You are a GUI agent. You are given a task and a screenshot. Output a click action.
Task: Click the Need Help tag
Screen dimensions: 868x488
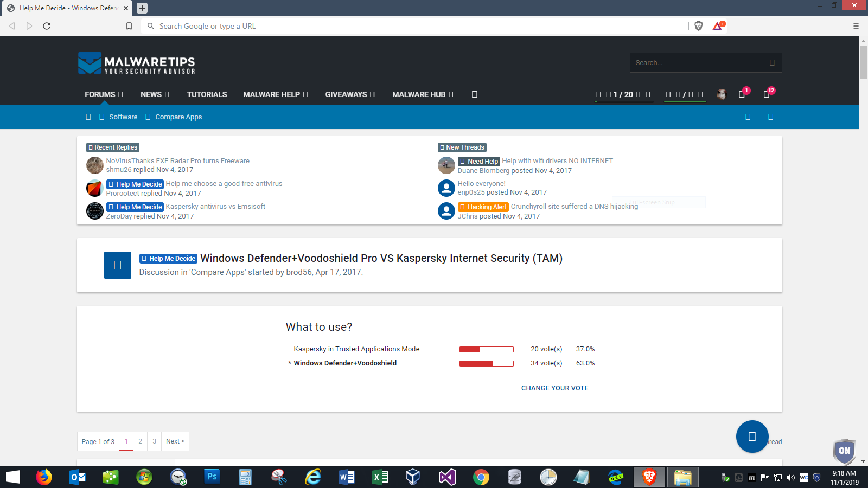coord(478,162)
